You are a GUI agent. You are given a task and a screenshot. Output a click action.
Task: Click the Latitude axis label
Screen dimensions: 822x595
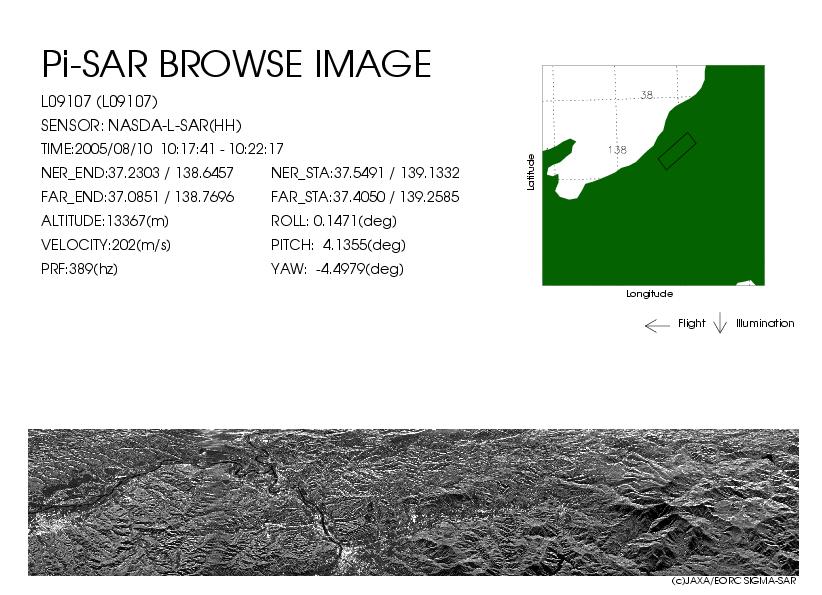[x=531, y=172]
